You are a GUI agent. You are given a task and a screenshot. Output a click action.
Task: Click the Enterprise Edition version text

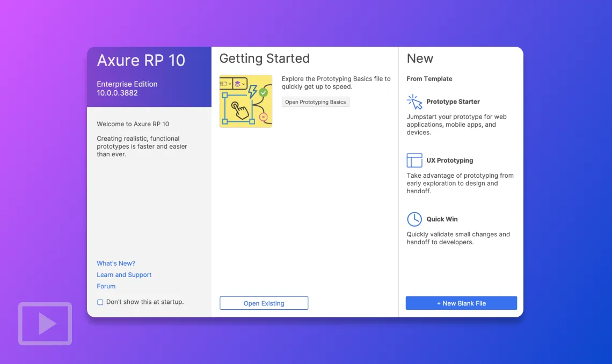(x=127, y=89)
